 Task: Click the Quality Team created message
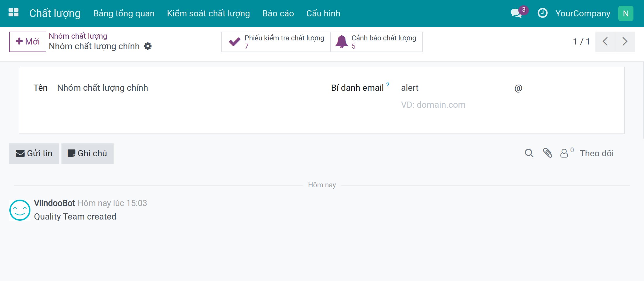[x=75, y=217]
